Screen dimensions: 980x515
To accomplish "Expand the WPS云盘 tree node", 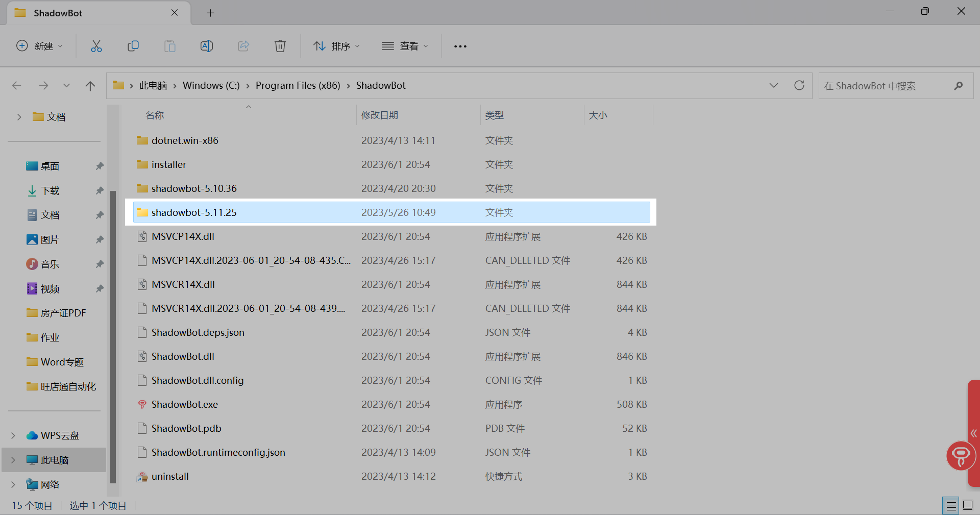I will [x=13, y=435].
